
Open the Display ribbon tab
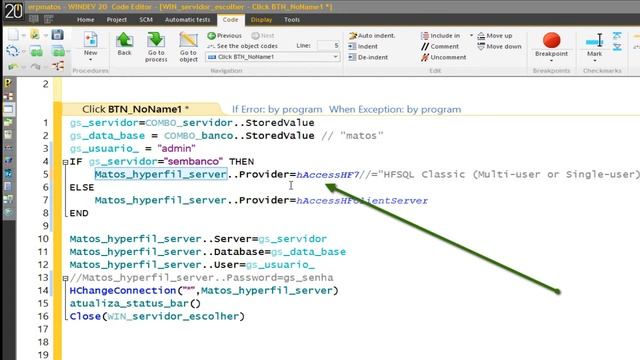(x=261, y=20)
